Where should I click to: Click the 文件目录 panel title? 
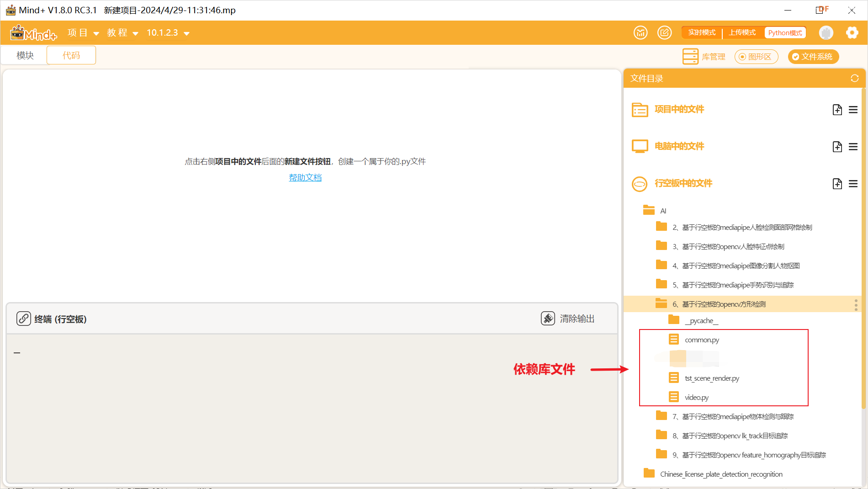coord(646,79)
